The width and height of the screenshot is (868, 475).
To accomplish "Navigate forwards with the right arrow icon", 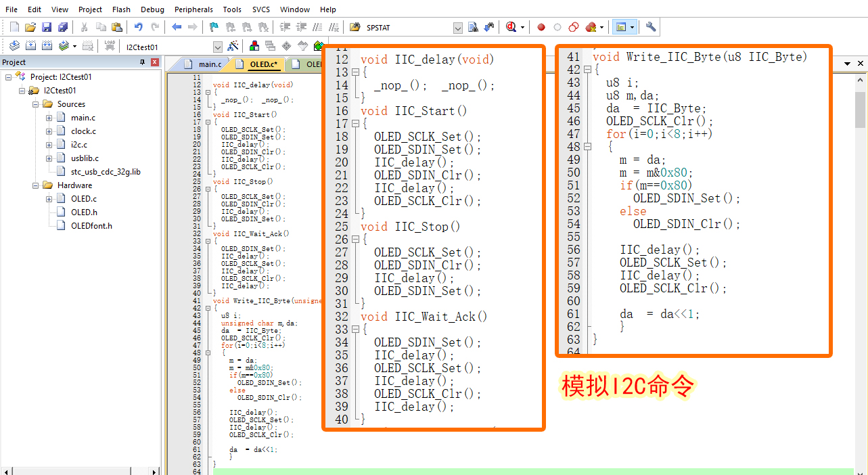I will click(x=193, y=27).
